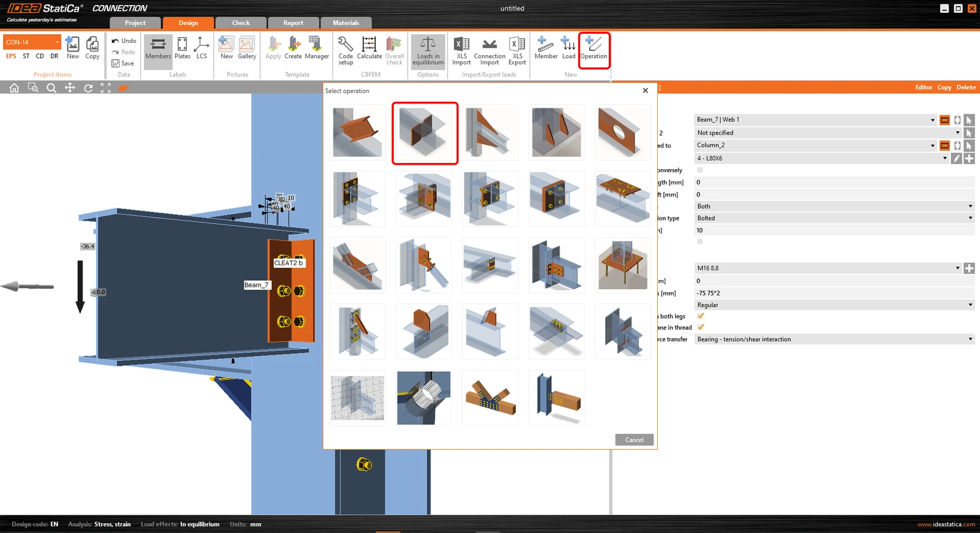Screen dimensions: 980x533
Task: Switch to the Check tab
Action: 241,23
